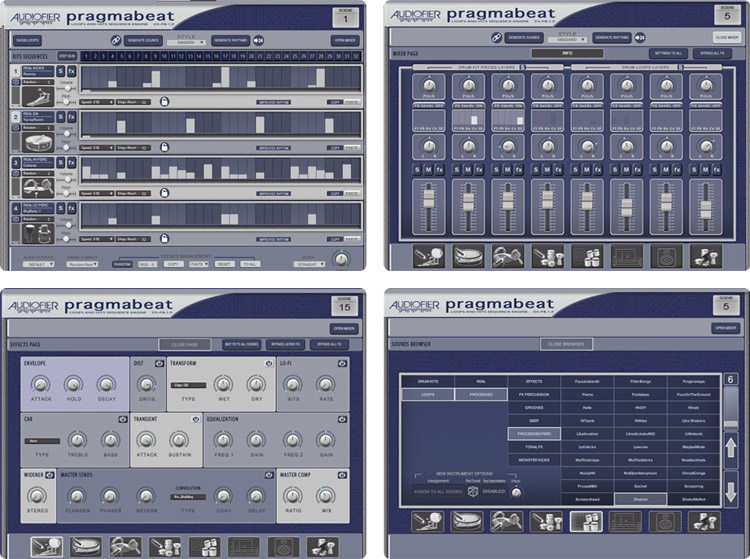Open the STYLE dropdown in sequencer window
750x559 pixels.
click(x=186, y=43)
